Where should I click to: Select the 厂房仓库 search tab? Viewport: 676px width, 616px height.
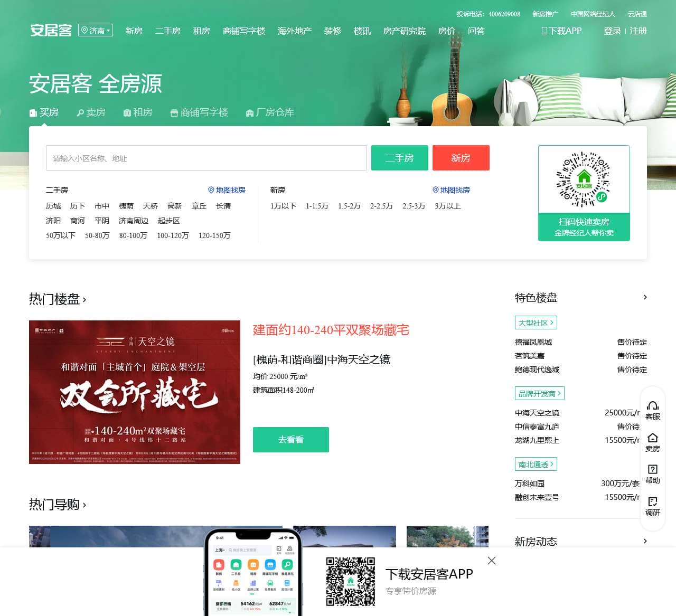click(x=270, y=112)
